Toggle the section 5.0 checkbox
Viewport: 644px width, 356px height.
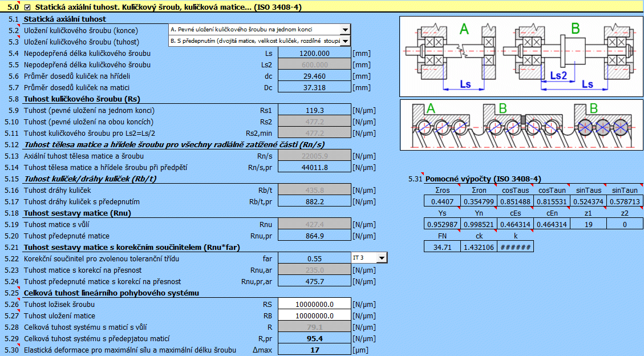pyautogui.click(x=27, y=7)
